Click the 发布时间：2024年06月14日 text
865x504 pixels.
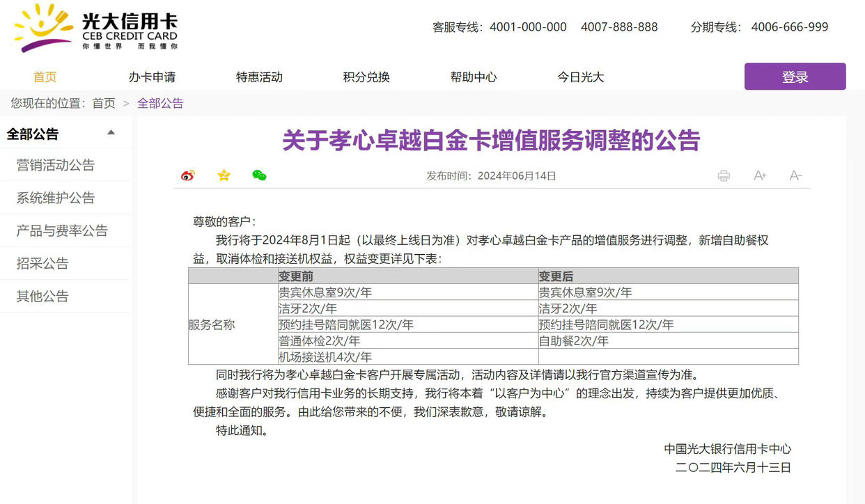[x=491, y=176]
